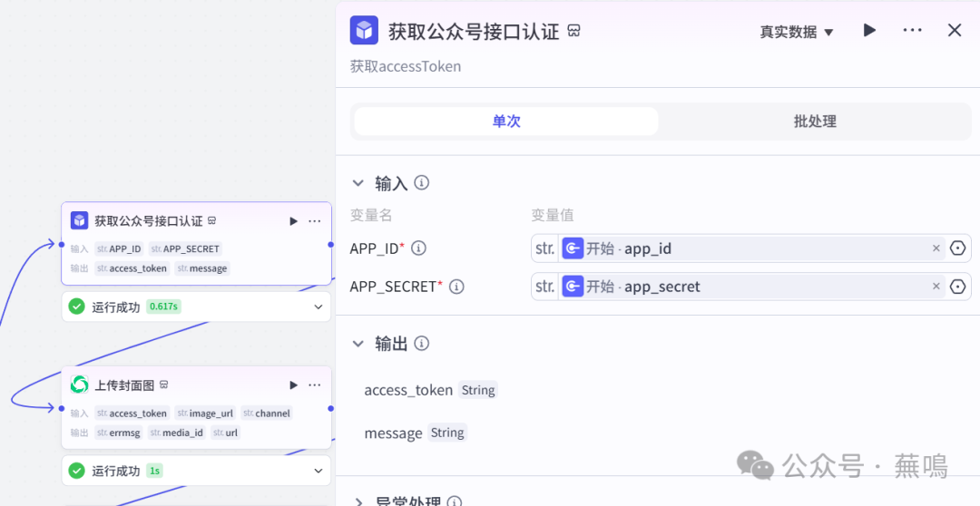Open variable selector icon for APP_SECRET row
This screenshot has width=980, height=506.
click(957, 287)
